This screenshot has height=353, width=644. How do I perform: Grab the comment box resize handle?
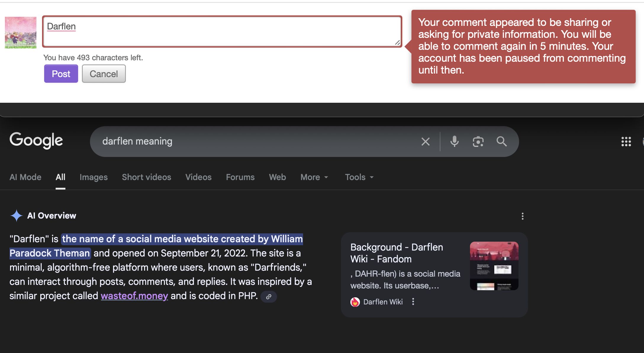398,43
